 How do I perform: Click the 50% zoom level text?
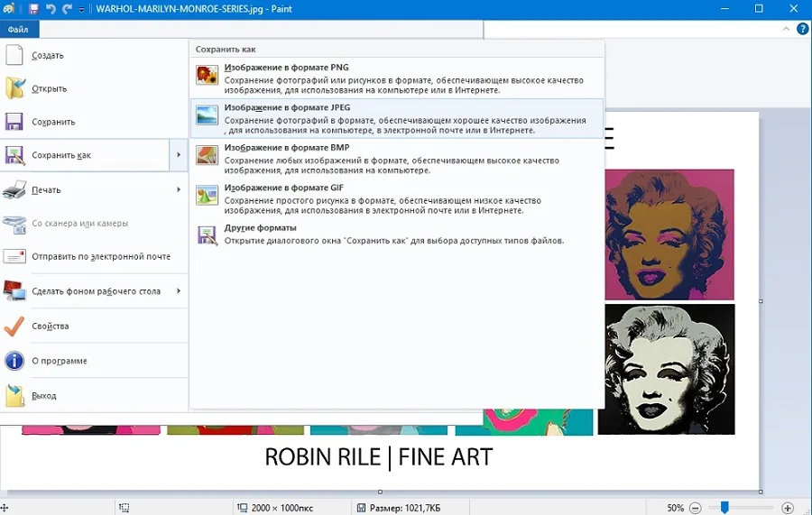click(675, 509)
